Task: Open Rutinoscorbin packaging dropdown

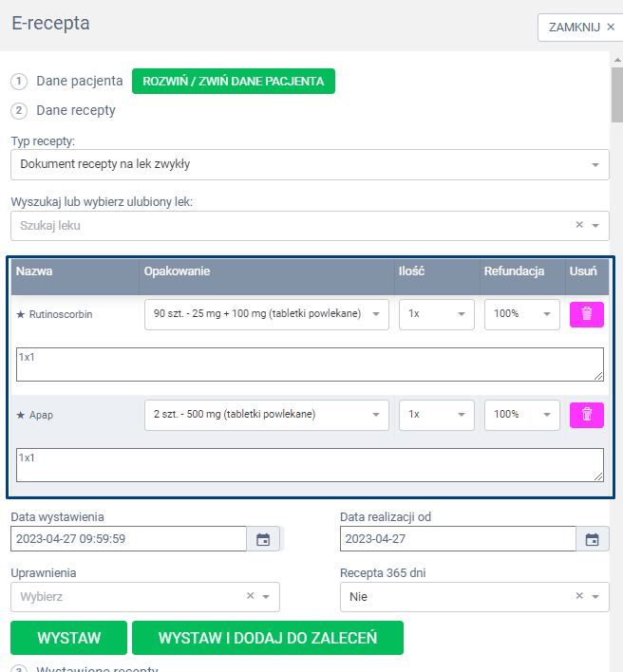Action: [x=266, y=314]
